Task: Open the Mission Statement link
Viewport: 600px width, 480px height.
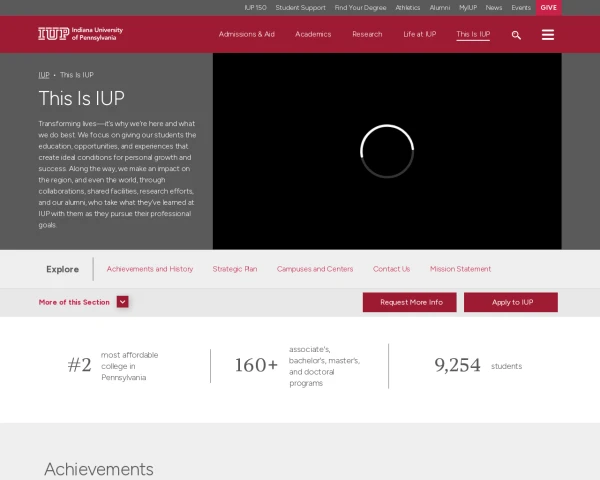Action: [x=460, y=269]
